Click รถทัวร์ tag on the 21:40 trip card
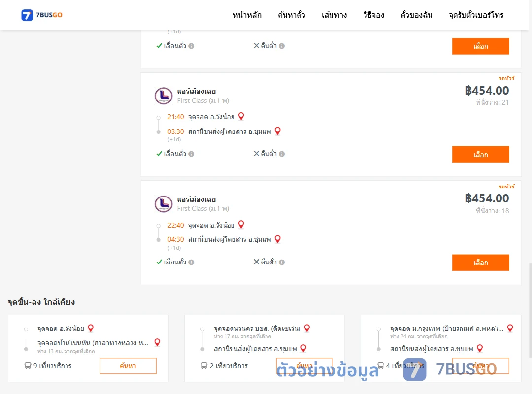532x394 pixels. click(x=506, y=78)
